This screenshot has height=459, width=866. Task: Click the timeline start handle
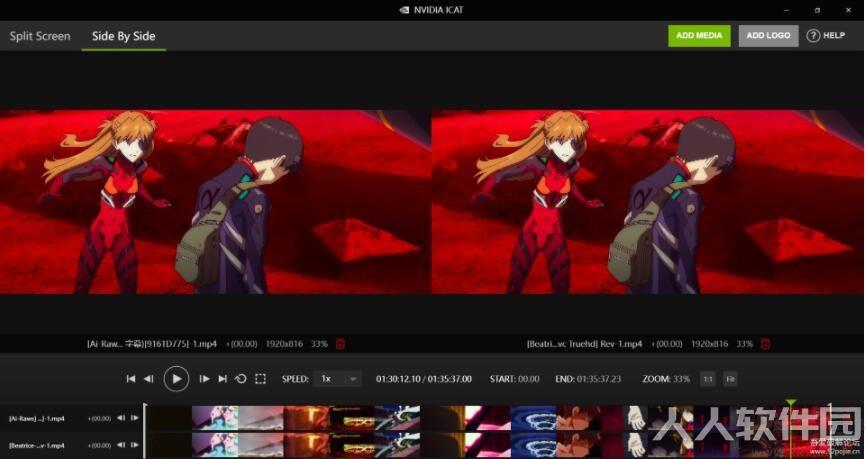(x=145, y=431)
